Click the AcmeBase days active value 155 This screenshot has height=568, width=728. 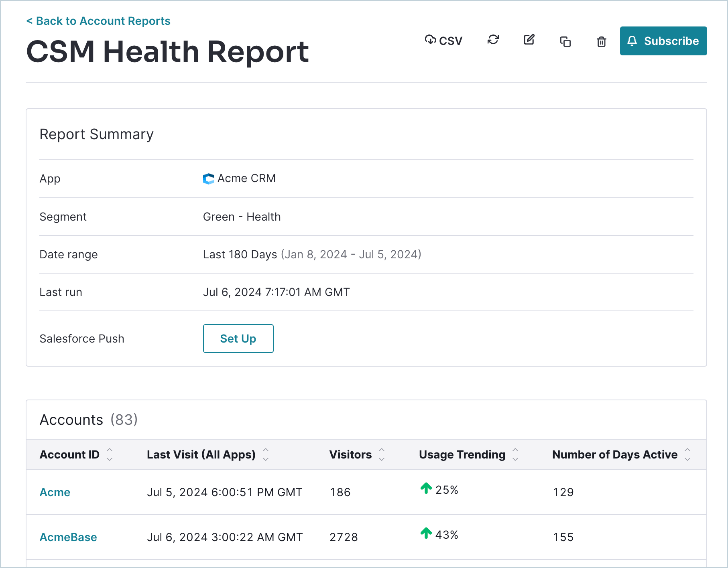(x=563, y=537)
